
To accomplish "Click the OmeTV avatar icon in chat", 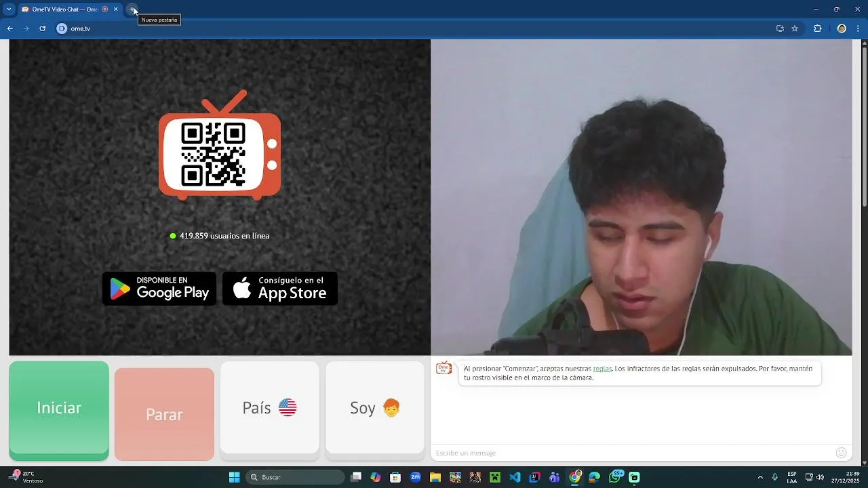I will (x=443, y=368).
